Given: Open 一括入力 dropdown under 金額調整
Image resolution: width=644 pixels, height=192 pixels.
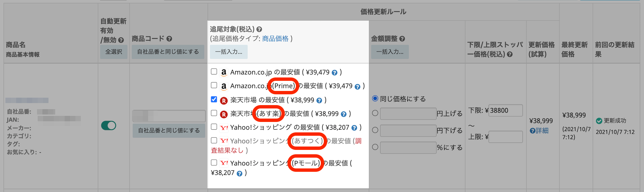Looking at the screenshot, I should 390,52.
